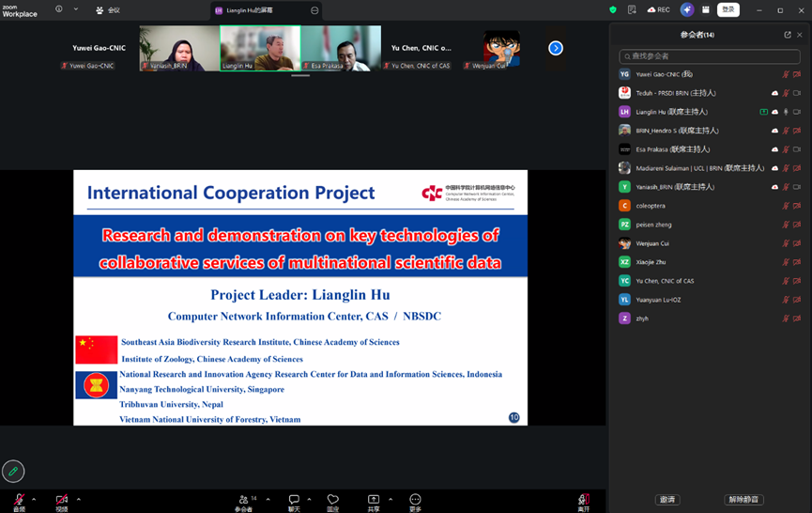The height and width of the screenshot is (513, 812).
Task: Click the share screen icon
Action: click(374, 500)
